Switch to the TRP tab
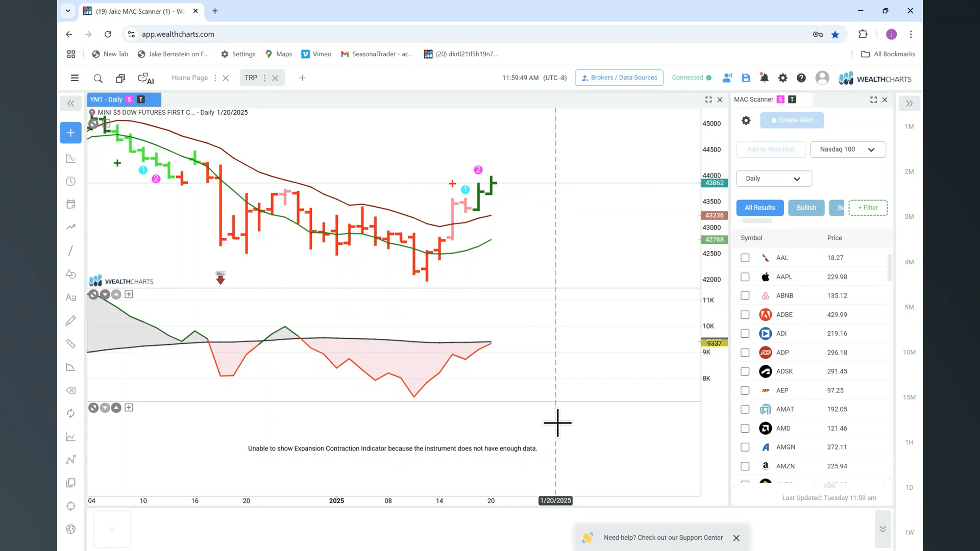Image resolution: width=980 pixels, height=551 pixels. tap(251, 78)
